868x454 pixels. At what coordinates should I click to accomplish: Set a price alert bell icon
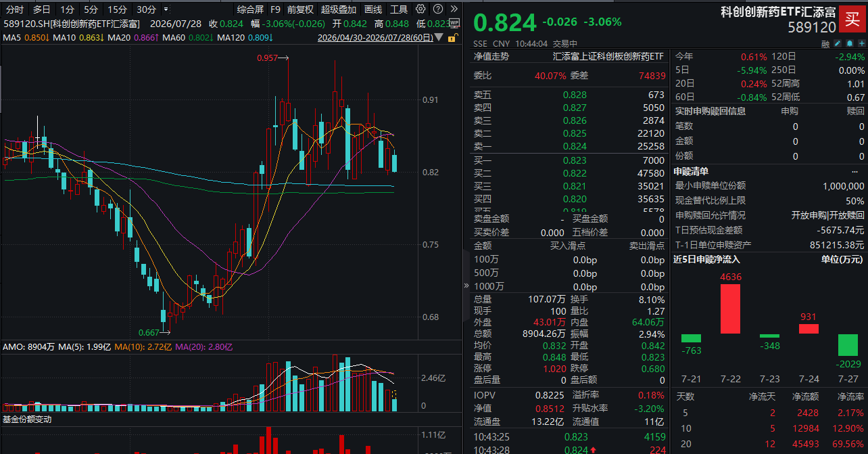point(850,43)
